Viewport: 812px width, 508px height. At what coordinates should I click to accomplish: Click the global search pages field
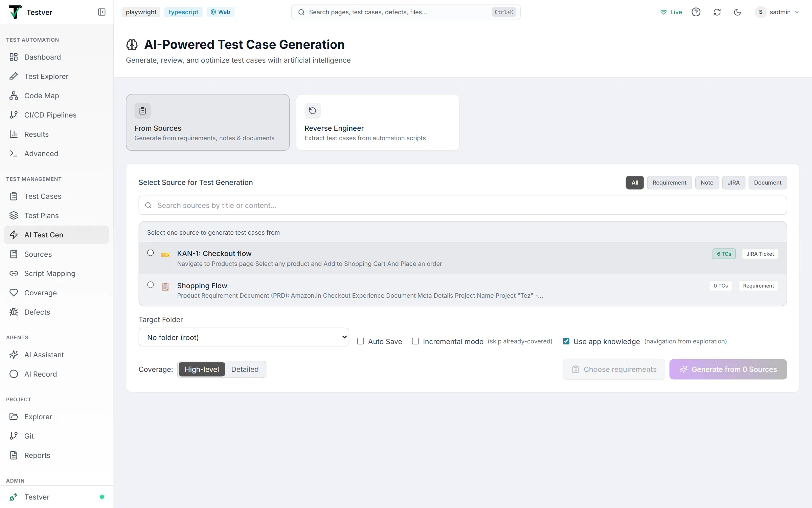tap(406, 12)
